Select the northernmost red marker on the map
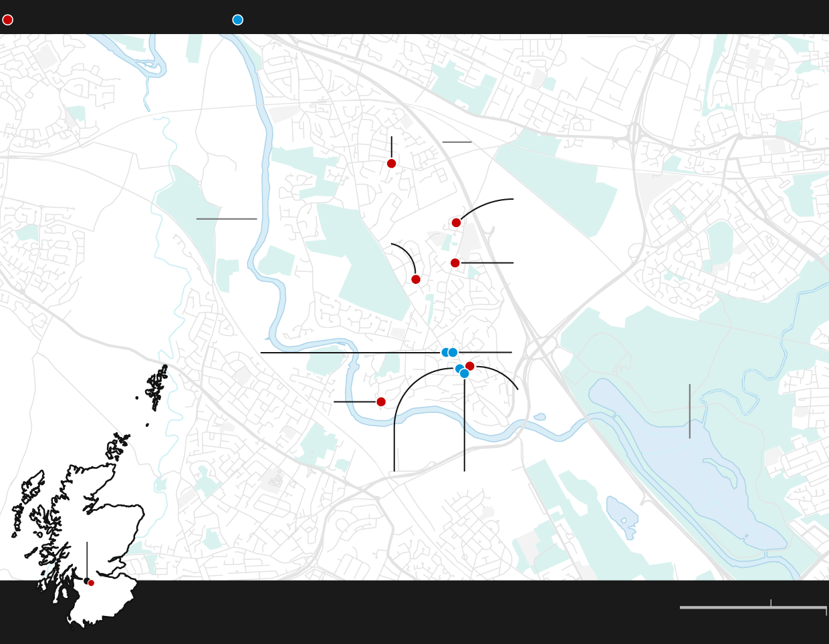This screenshot has width=829, height=644. click(391, 164)
